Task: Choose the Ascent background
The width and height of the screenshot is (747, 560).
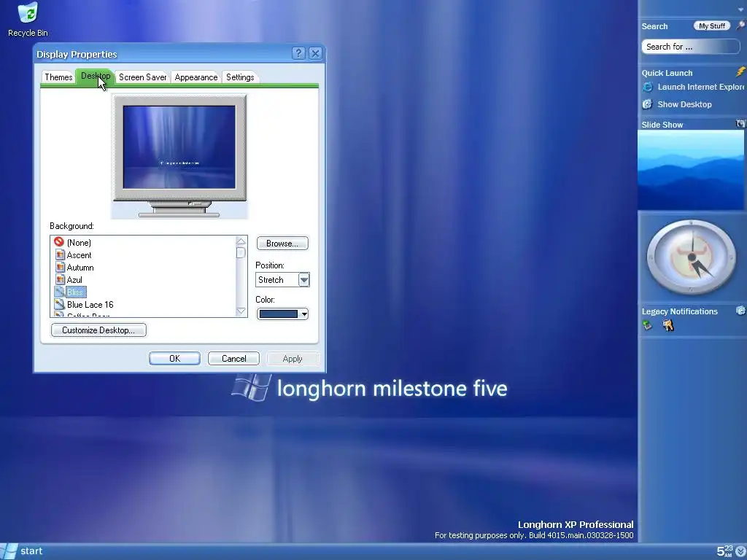Action: pos(79,255)
